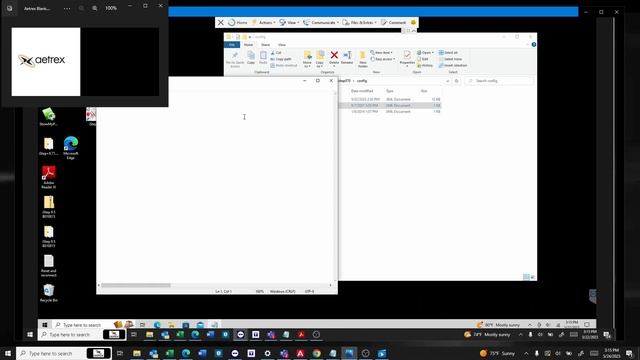Switch Explorer to large icons view toggle
Screen dimensions: 640x360
pos(532,277)
